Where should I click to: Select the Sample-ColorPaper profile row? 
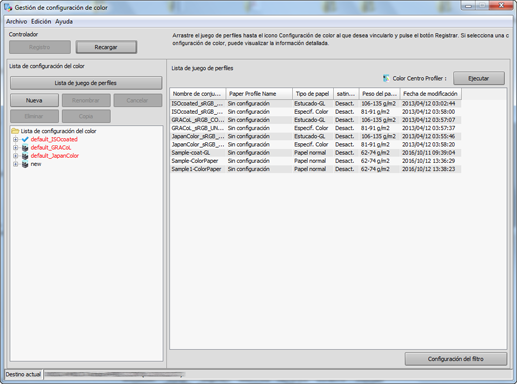(315, 161)
